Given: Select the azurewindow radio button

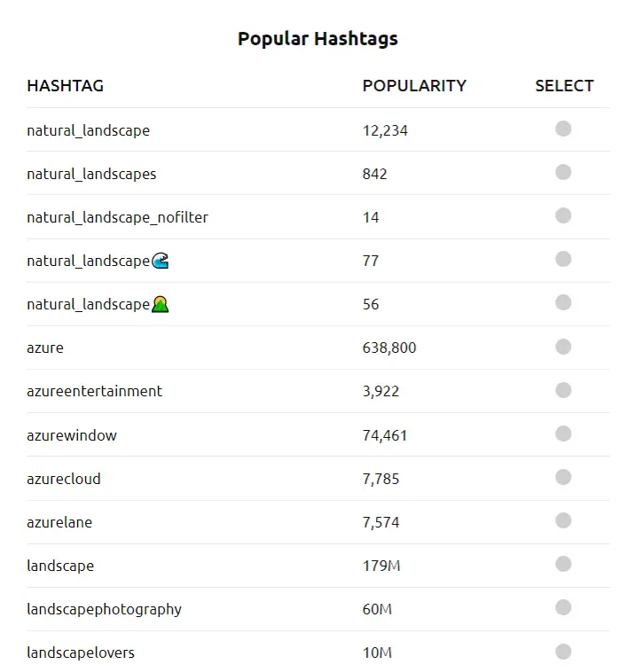Looking at the screenshot, I should point(563,434).
